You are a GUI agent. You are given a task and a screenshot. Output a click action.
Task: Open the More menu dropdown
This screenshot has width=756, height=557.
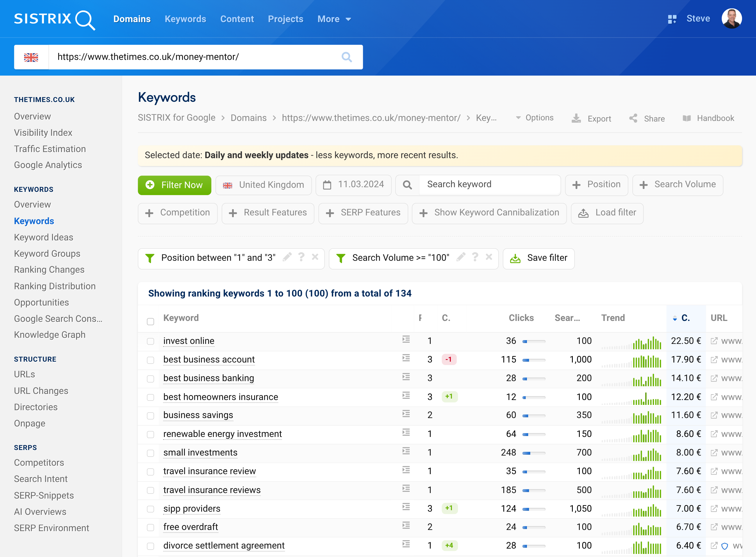click(334, 19)
